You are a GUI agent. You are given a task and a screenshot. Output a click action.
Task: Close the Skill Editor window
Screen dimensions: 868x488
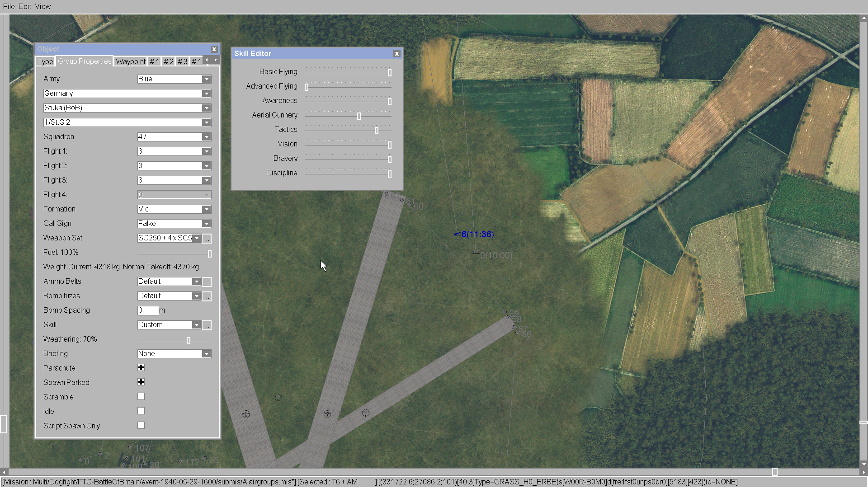click(x=396, y=54)
